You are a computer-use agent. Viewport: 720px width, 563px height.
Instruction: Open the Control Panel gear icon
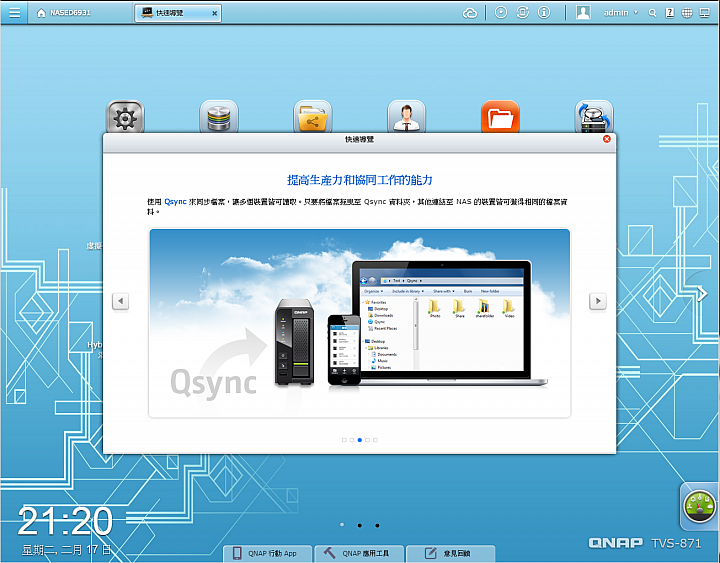125,117
